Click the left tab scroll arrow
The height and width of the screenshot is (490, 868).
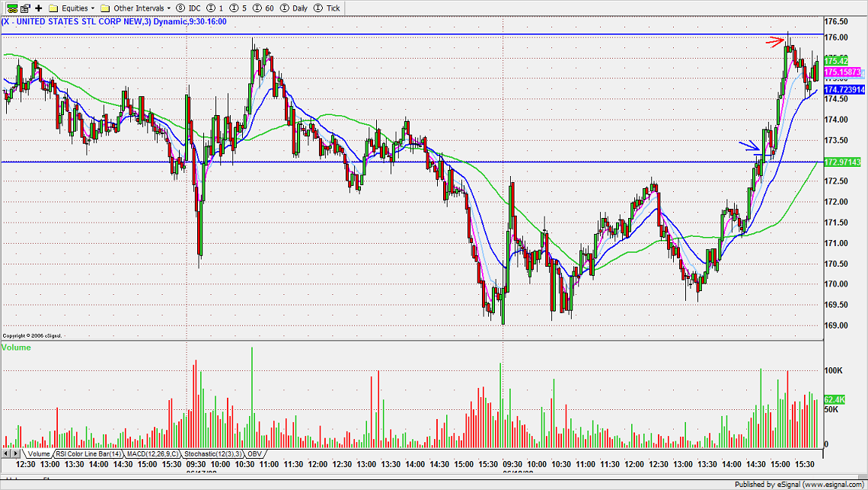[6, 454]
